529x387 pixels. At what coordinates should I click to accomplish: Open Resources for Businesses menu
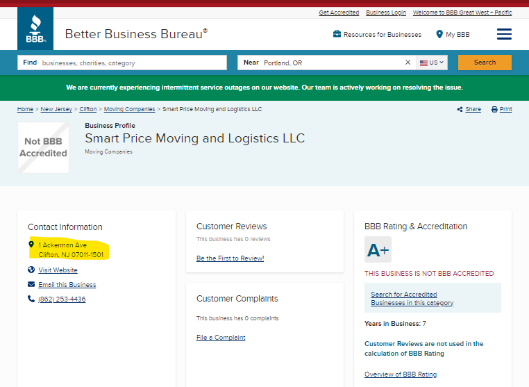(x=377, y=34)
